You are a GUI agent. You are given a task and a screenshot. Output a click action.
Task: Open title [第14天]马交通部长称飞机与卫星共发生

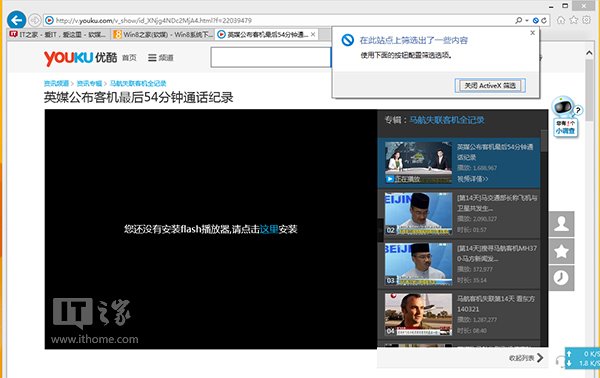click(x=497, y=203)
